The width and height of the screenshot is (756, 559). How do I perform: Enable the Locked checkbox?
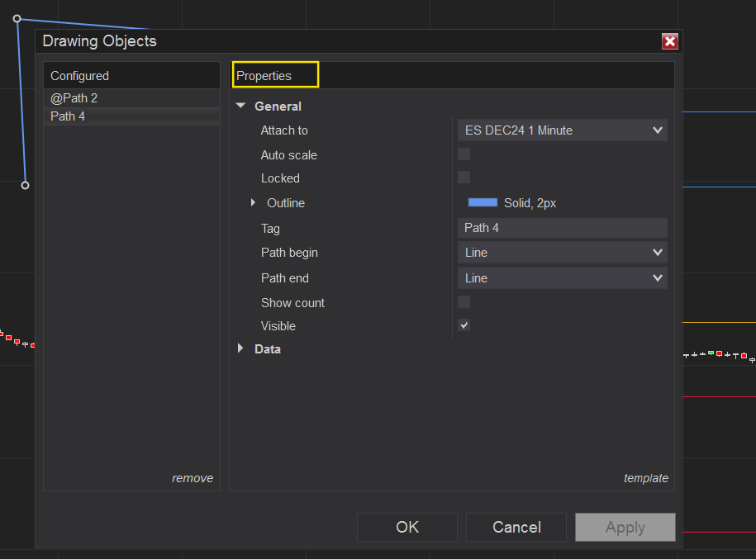click(464, 178)
